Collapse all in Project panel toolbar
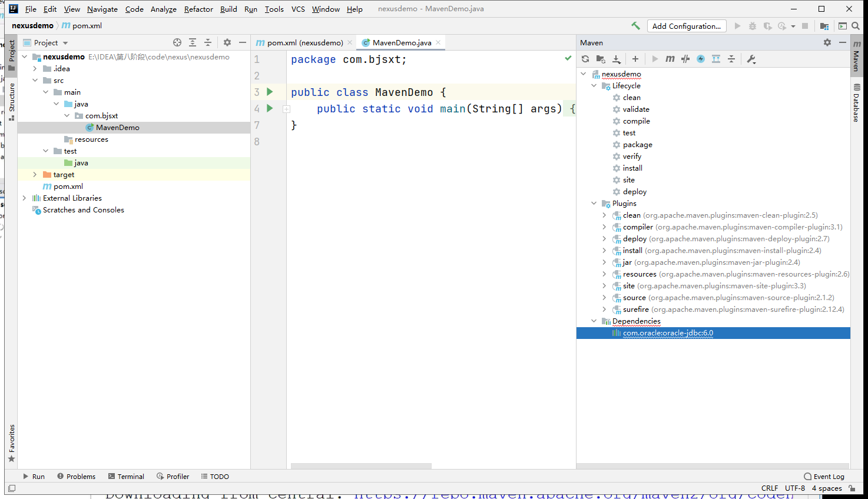The height and width of the screenshot is (499, 868). click(208, 42)
